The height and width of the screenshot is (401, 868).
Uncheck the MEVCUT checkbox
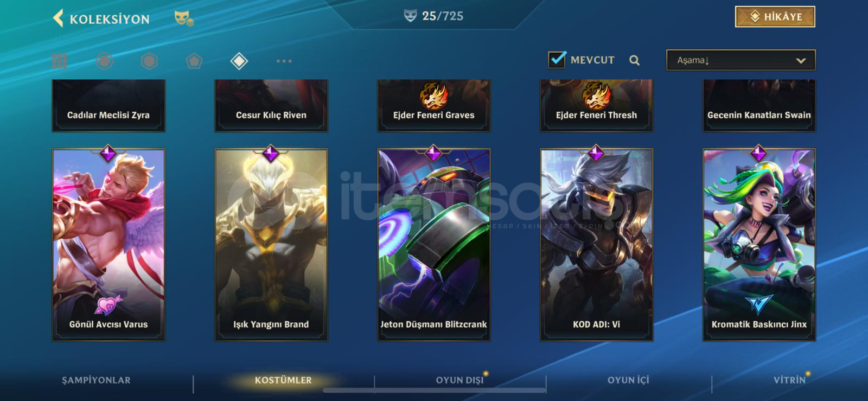(557, 59)
